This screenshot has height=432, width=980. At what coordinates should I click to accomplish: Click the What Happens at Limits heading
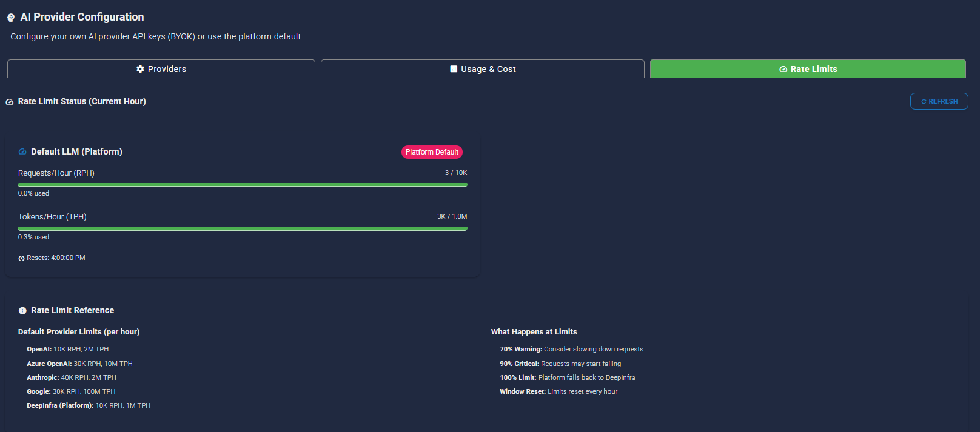[x=534, y=331]
